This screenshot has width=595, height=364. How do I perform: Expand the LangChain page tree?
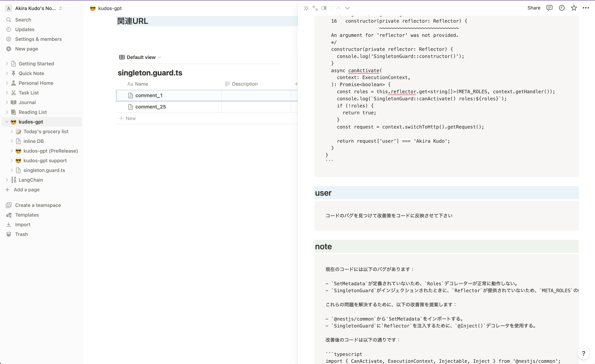coord(7,180)
